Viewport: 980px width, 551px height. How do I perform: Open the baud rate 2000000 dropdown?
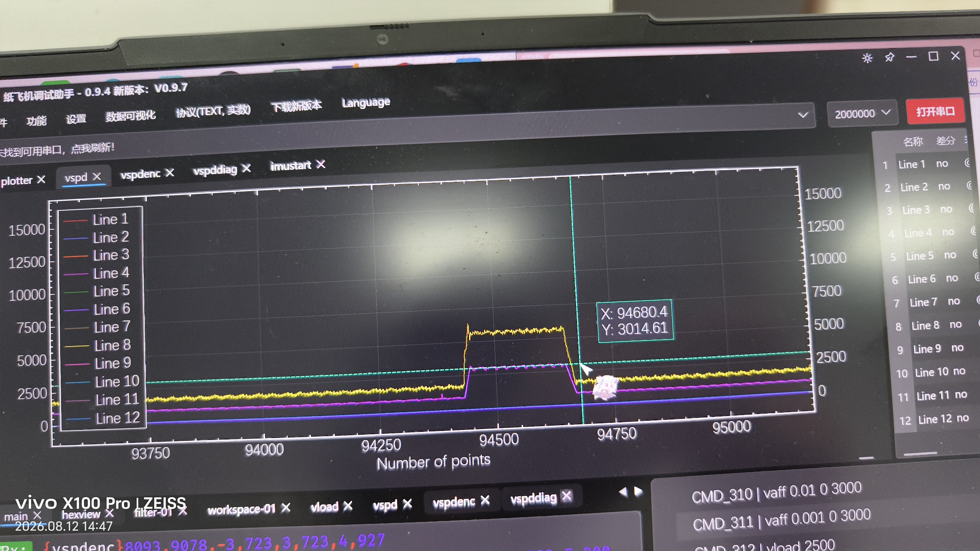863,113
